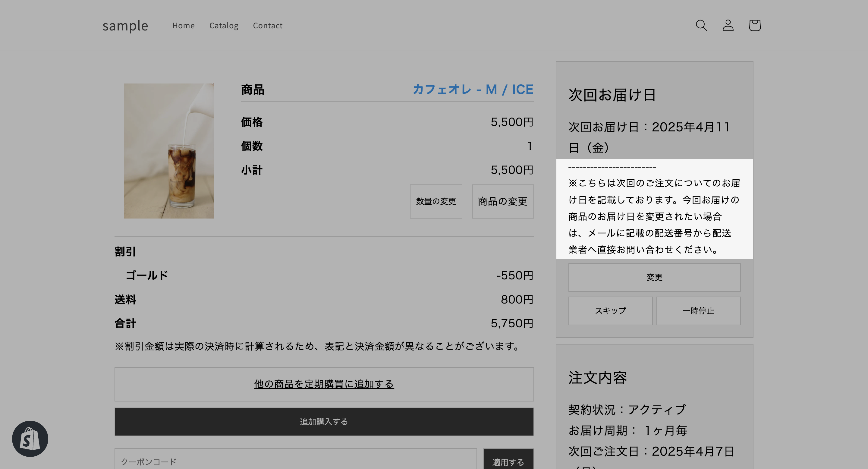The width and height of the screenshot is (868, 469).
Task: Open the カフェオレ - M / ICE product link
Action: click(x=473, y=89)
